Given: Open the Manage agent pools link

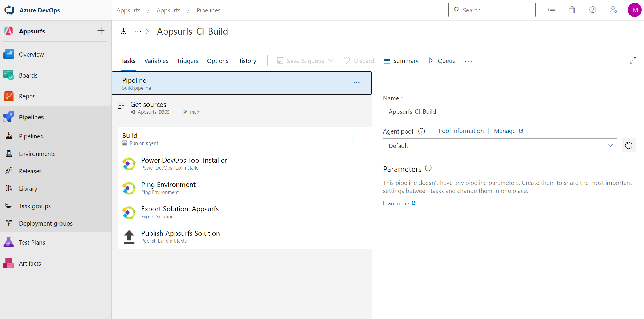Looking at the screenshot, I should [x=508, y=131].
